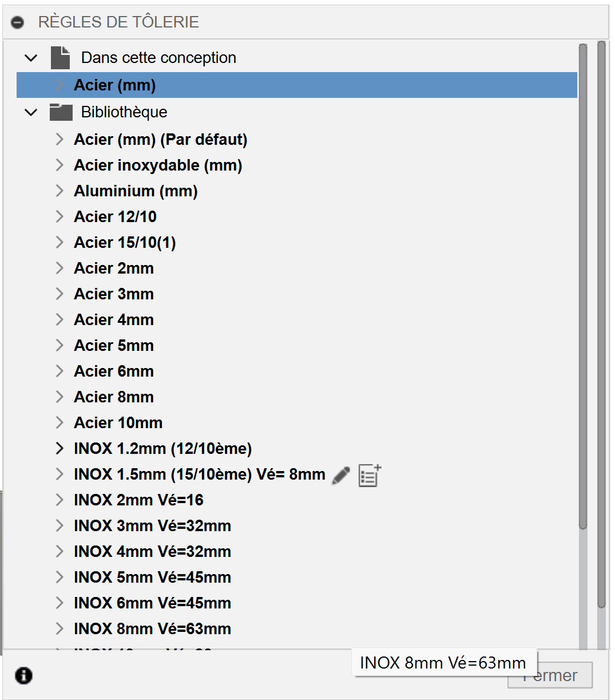615x700 pixels.
Task: Expand the Acier inoxydable (mm) rule
Action: pos(59,165)
